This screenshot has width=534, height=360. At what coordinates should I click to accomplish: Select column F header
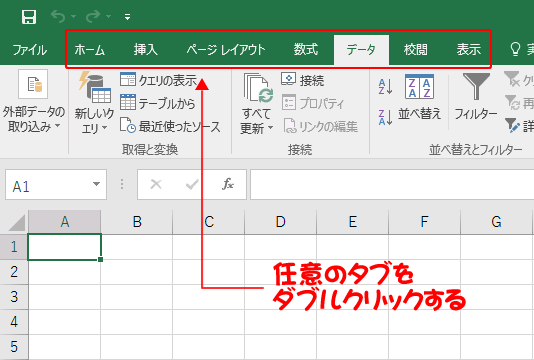[x=424, y=222]
